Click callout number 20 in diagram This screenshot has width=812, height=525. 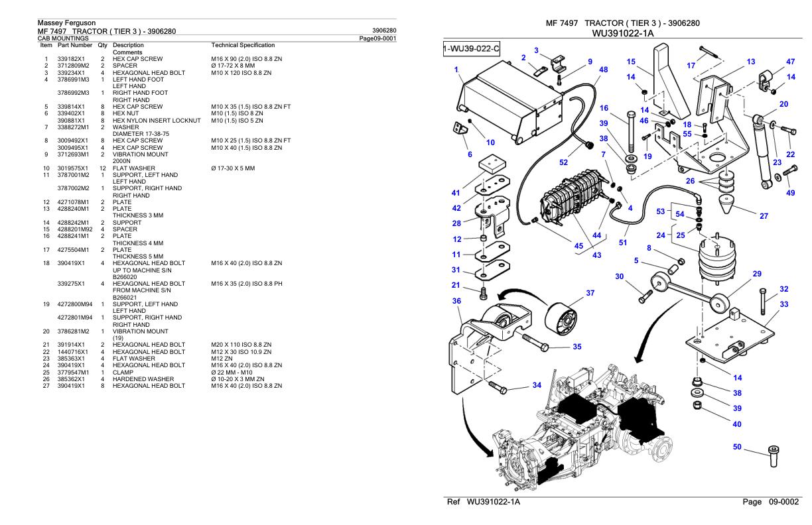[783, 103]
